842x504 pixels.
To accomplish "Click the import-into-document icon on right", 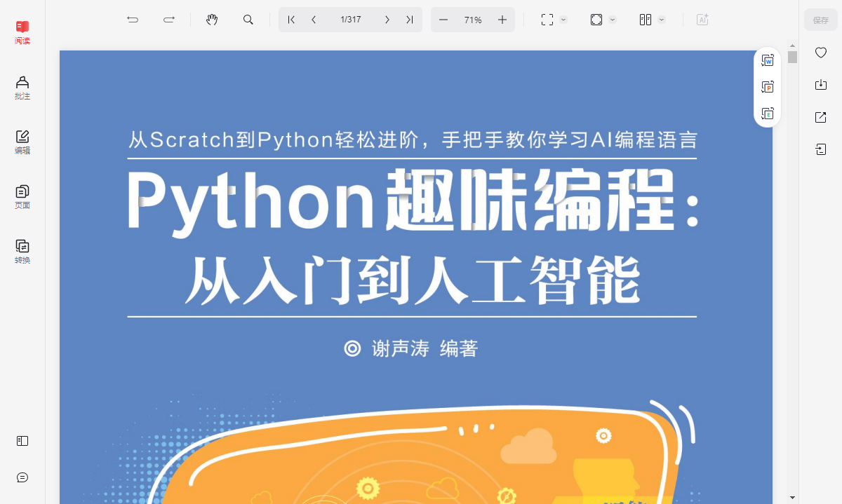I will tap(820, 149).
